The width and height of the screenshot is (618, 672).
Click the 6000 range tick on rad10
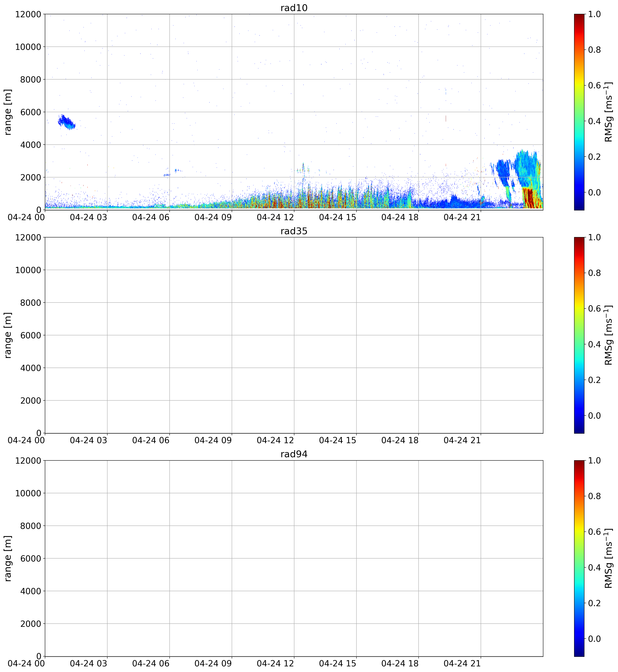31,112
